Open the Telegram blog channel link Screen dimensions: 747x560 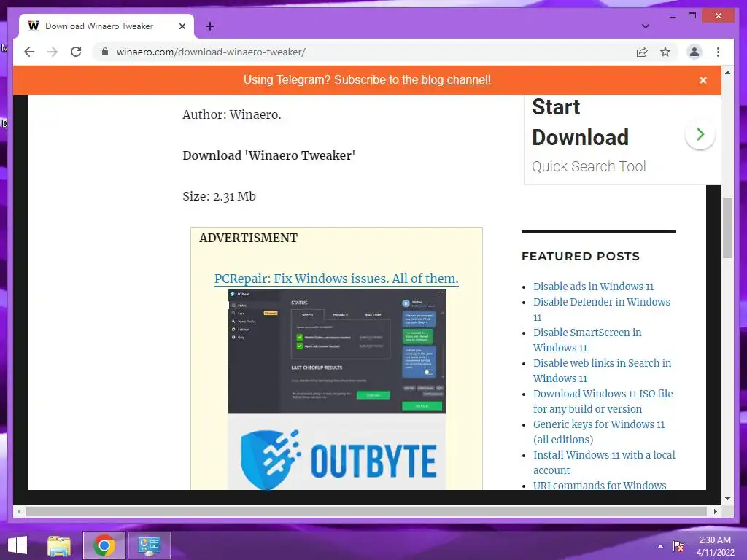pos(456,80)
